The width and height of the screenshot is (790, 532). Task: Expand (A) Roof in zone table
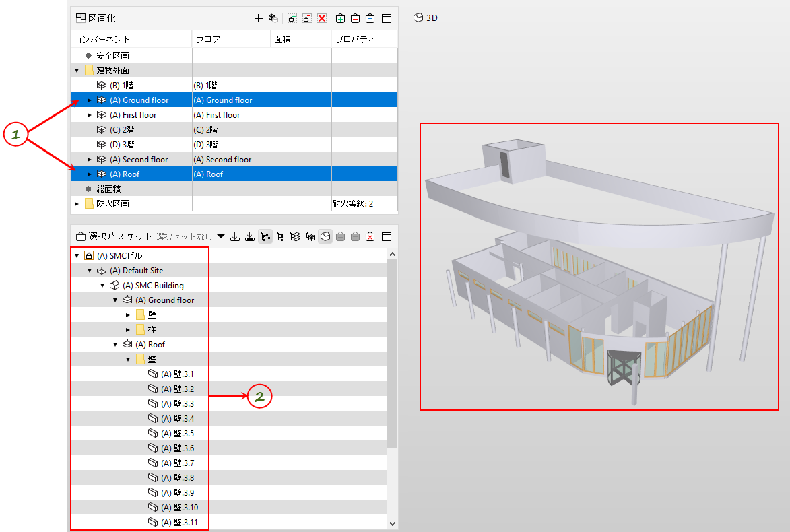click(89, 174)
